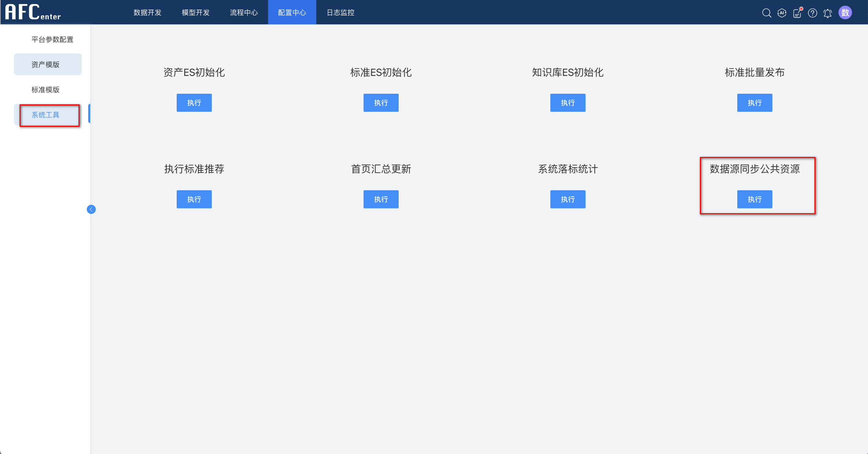
Task: Run the 知识库ES初始化 执行 button
Action: click(x=567, y=103)
